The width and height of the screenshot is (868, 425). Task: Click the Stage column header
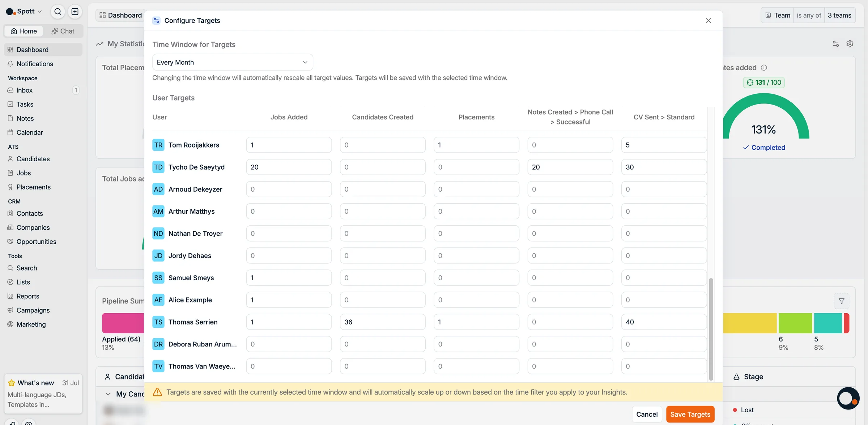(x=748, y=377)
